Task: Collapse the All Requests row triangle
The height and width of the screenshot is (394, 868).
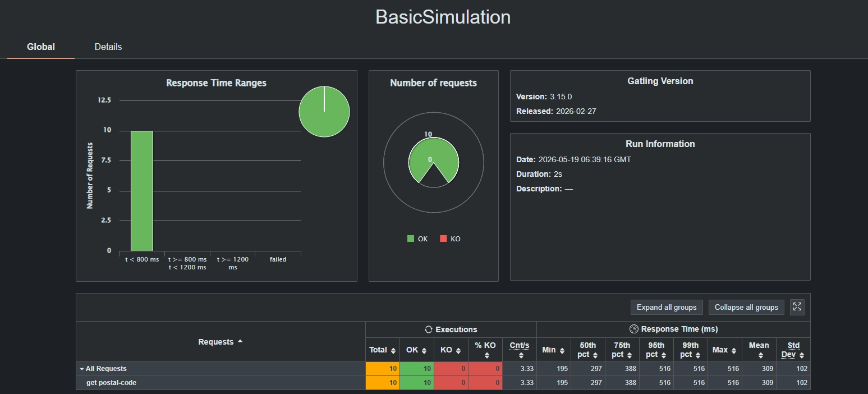Action: [82, 369]
